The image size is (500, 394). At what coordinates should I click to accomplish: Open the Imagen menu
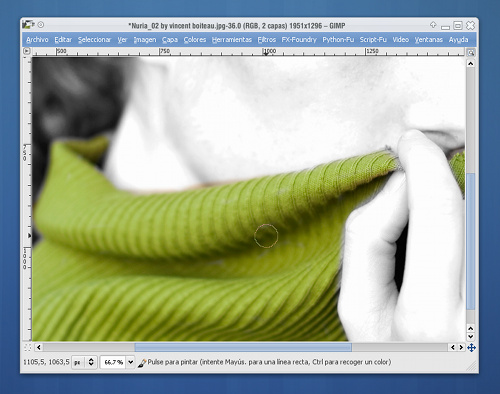coord(145,40)
